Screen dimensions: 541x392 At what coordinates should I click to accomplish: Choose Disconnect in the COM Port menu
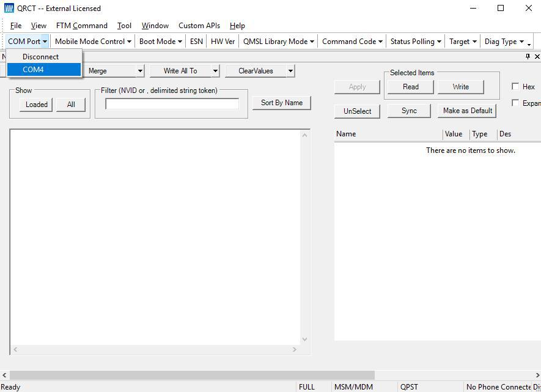[x=41, y=57]
